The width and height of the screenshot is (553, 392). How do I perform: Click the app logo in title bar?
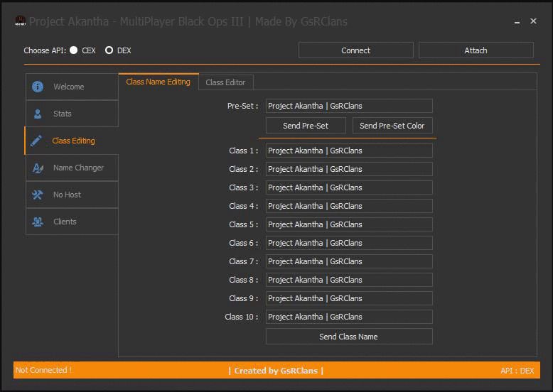tap(21, 21)
